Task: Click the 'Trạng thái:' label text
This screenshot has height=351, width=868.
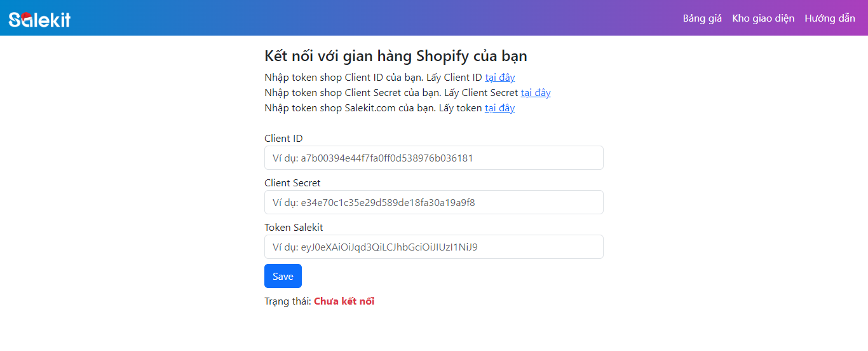Action: click(287, 301)
